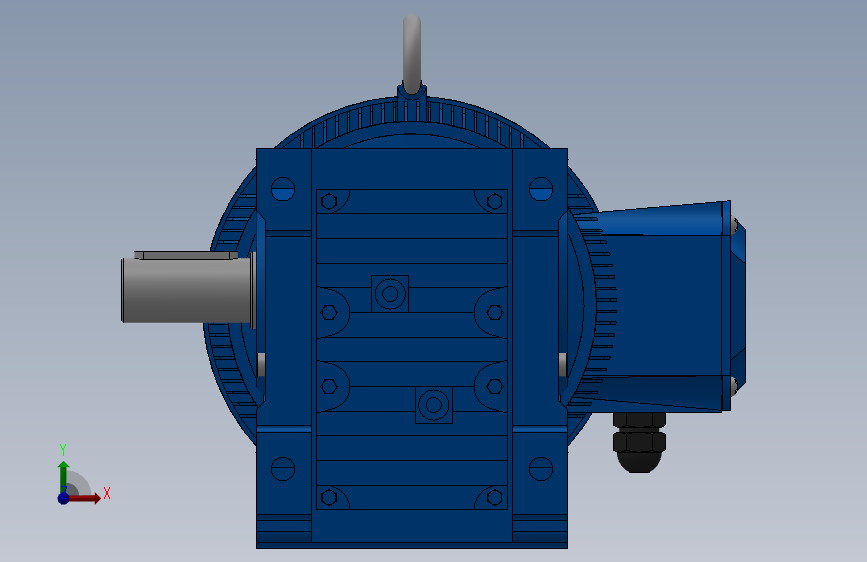Select the gray pin on the housing's right side

(562, 365)
